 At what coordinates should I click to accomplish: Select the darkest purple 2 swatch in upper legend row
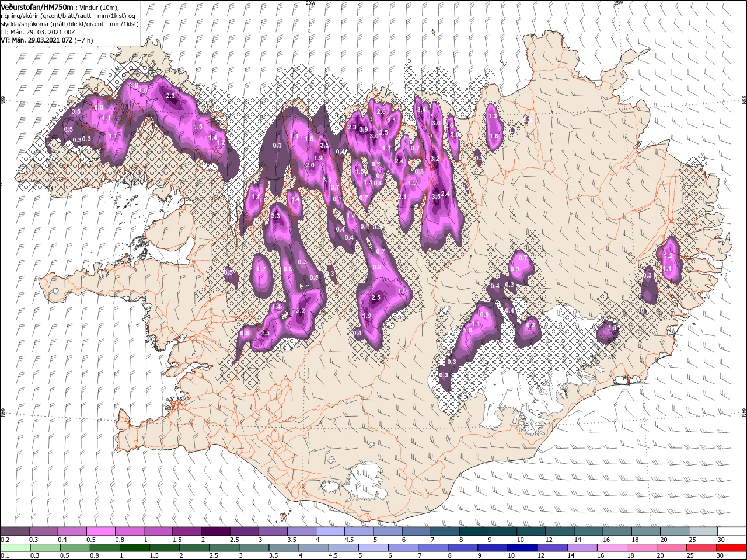point(215,531)
